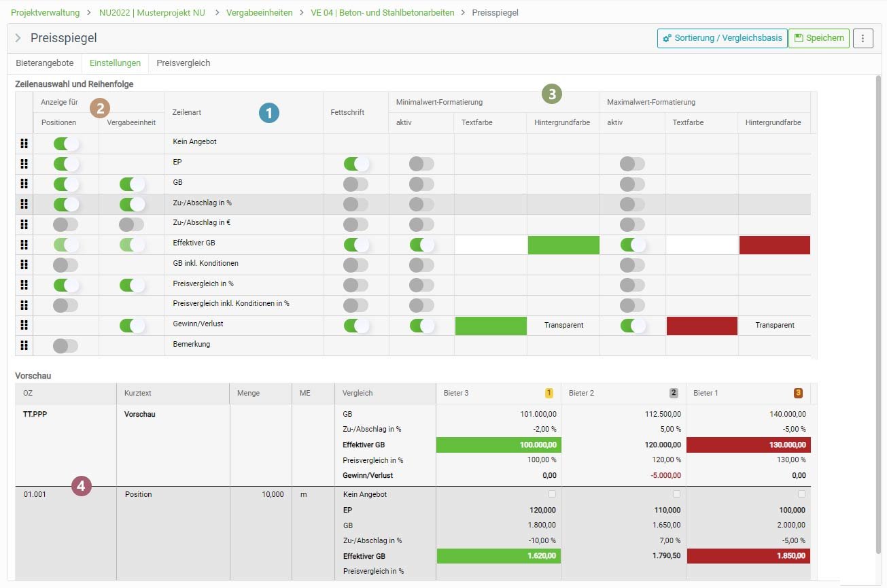Image resolution: width=887 pixels, height=588 pixels.
Task: Pick Gewinn/Verlust maximum red text color
Action: pos(702,326)
